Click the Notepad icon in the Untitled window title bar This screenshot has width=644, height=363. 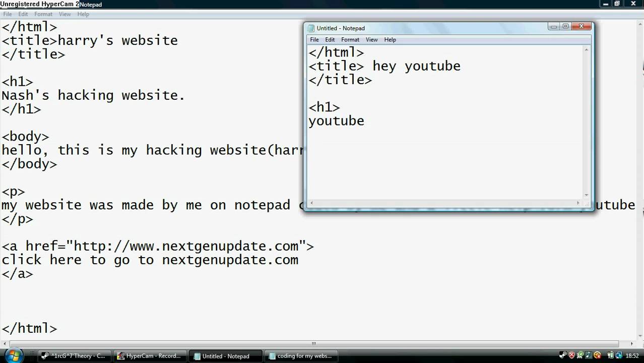(x=311, y=28)
